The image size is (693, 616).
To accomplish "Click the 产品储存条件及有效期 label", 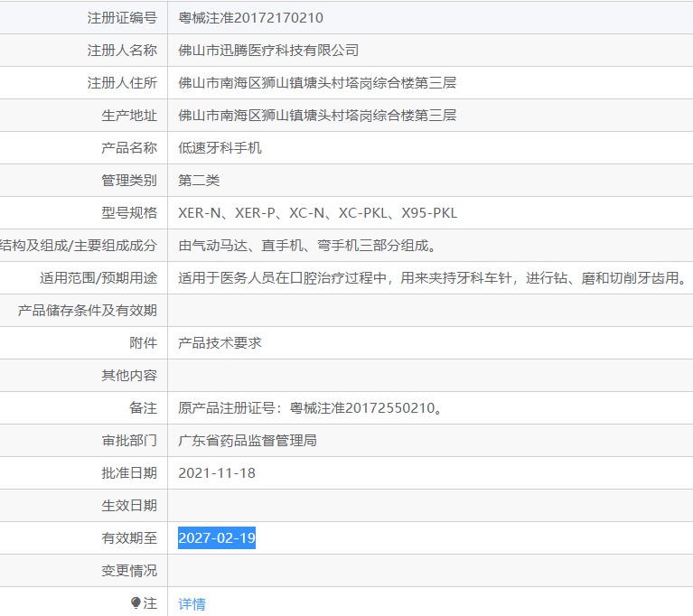I will click(x=87, y=310).
